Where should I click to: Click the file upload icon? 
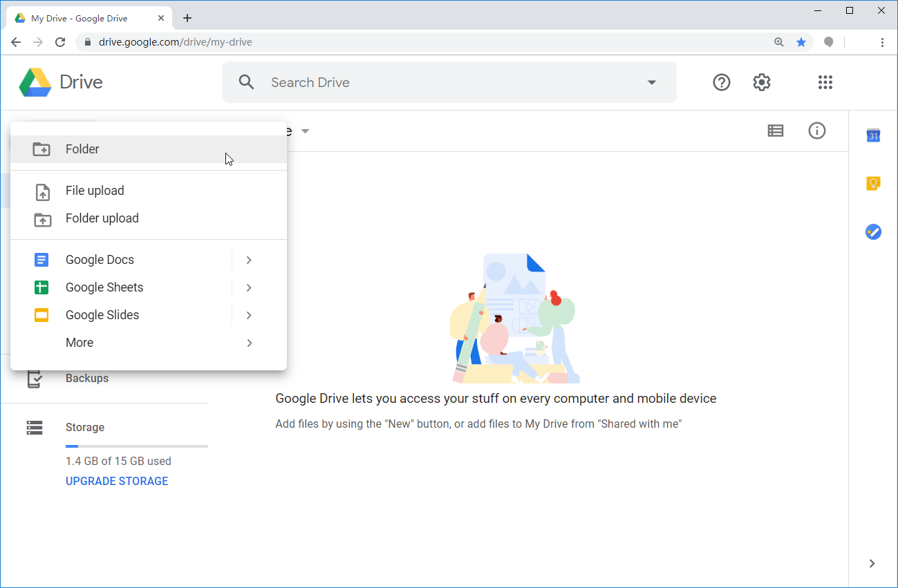pyautogui.click(x=42, y=191)
